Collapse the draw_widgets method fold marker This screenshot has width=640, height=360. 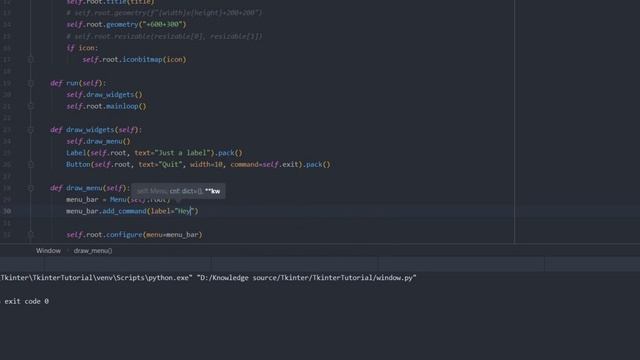[31, 130]
